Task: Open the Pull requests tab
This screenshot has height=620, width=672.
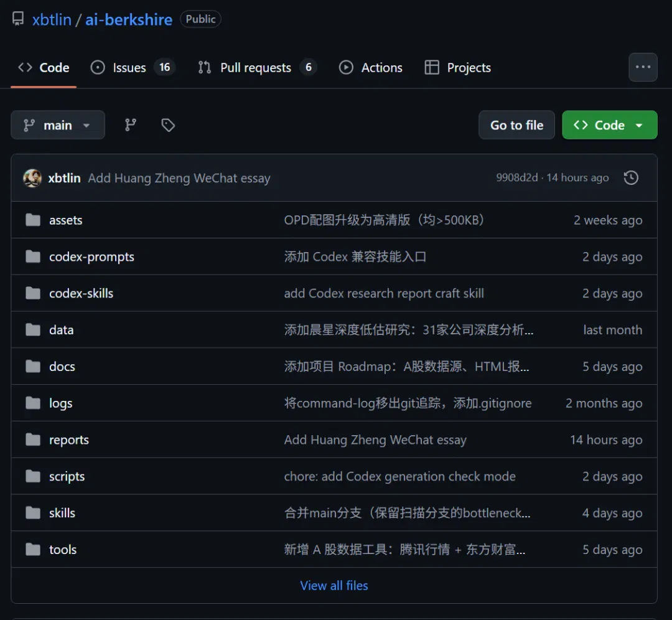Action: click(257, 67)
